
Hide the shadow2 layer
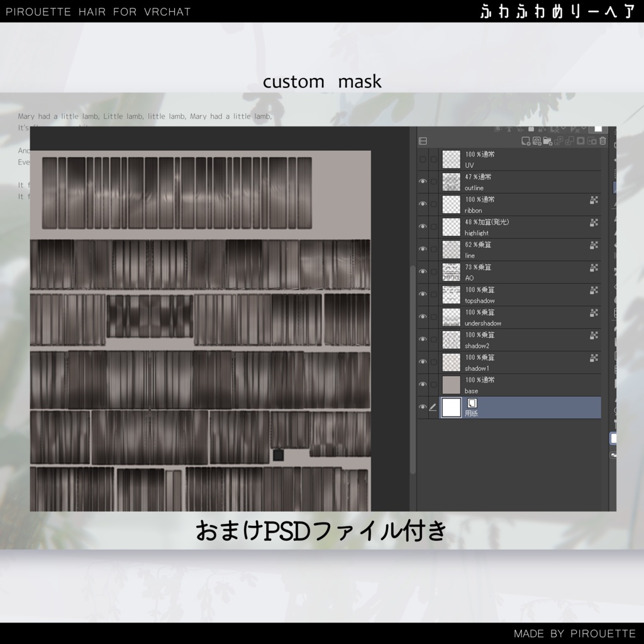pyautogui.click(x=423, y=340)
